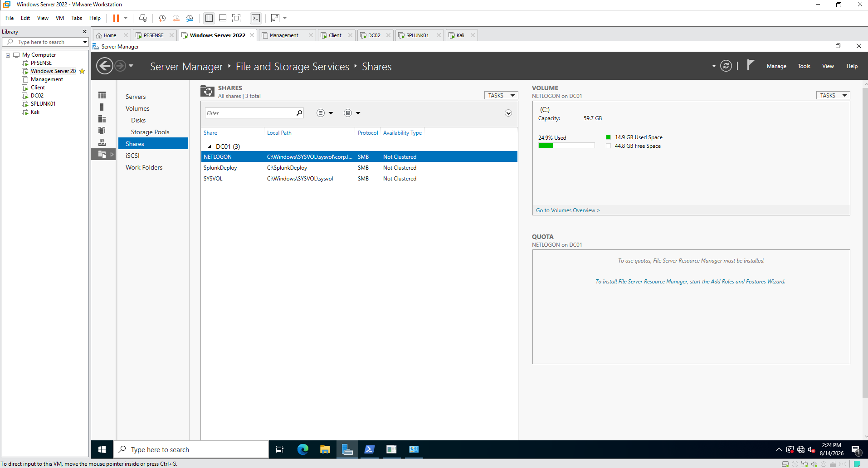Open the VM menu
868x468 pixels.
click(x=60, y=18)
